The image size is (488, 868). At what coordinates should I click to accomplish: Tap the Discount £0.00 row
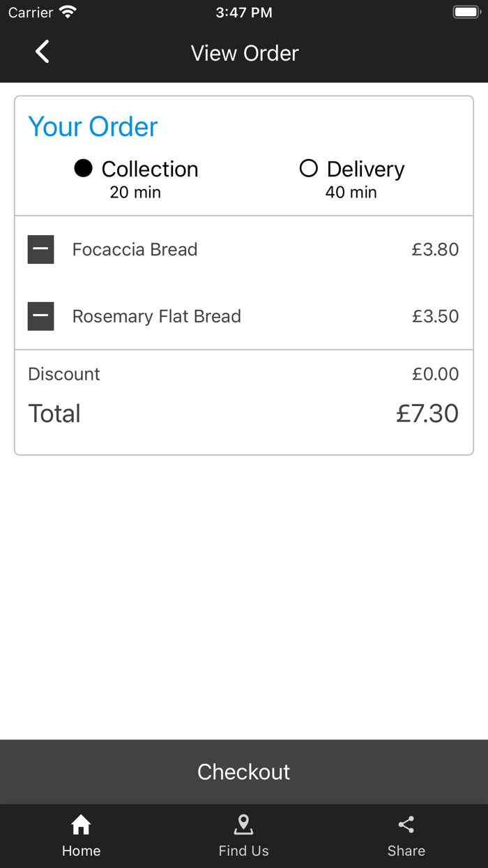[x=243, y=374]
